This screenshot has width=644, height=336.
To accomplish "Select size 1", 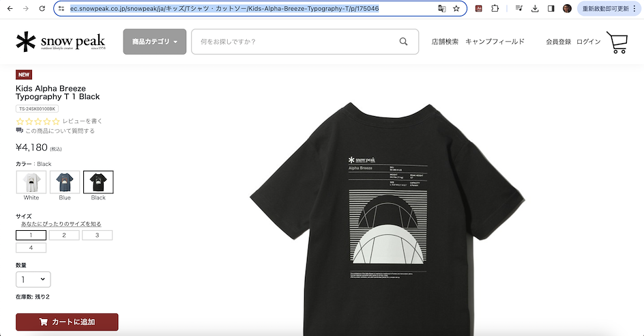I will [x=31, y=235].
